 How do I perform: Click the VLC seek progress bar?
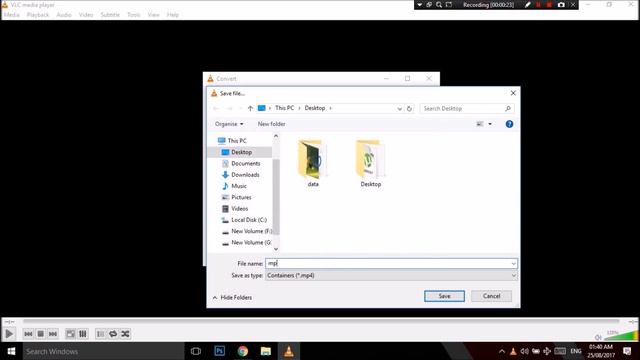point(321,322)
